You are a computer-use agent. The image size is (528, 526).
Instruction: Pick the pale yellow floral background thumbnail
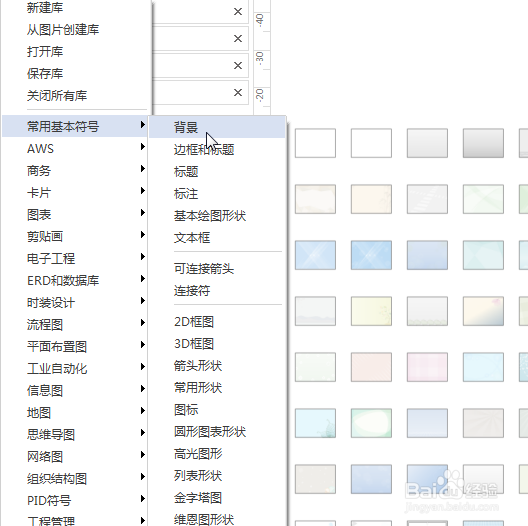pos(371,311)
